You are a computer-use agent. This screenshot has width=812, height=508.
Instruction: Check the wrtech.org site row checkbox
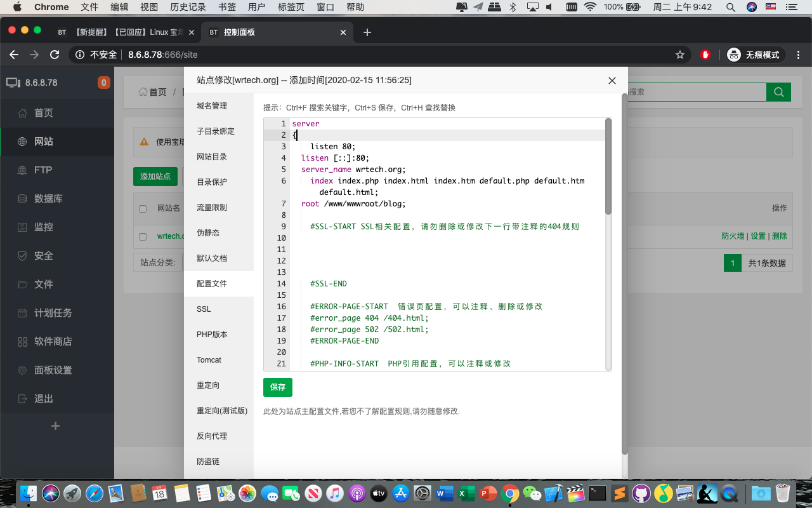pyautogui.click(x=143, y=236)
